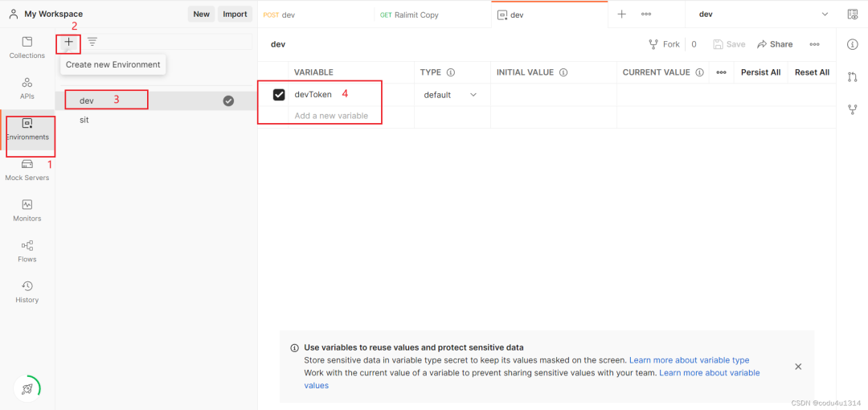Click info icon next to TYPE header
The image size is (868, 410).
click(451, 72)
